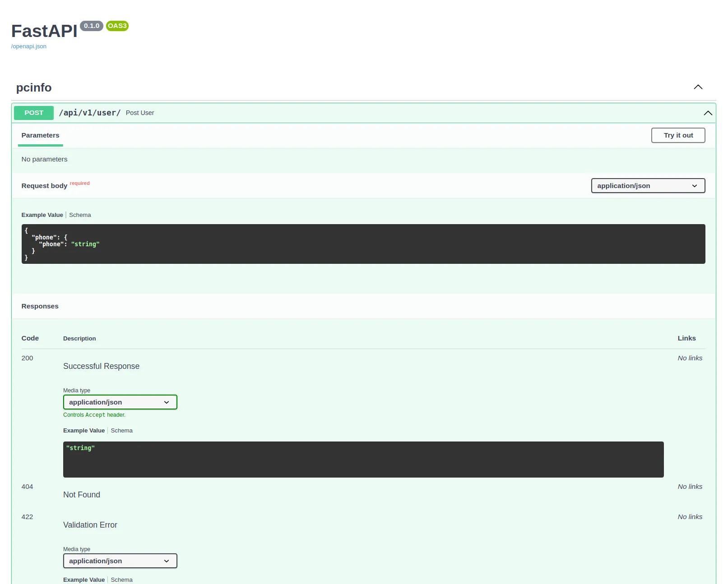Open the /openapi.json link
This screenshot has width=728, height=584.
coord(29,46)
